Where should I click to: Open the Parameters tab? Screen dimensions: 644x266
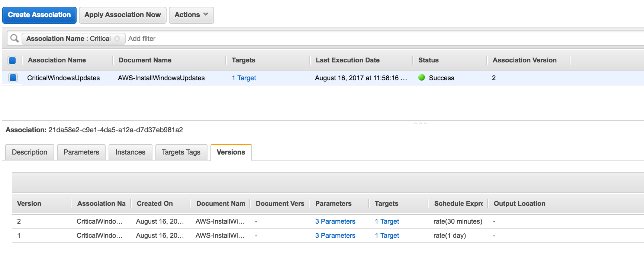point(81,152)
